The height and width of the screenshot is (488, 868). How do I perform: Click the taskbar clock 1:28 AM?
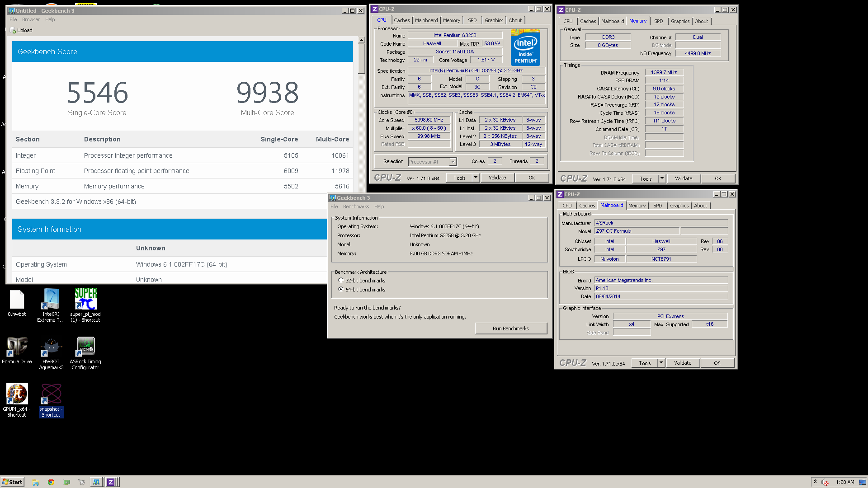click(x=845, y=482)
